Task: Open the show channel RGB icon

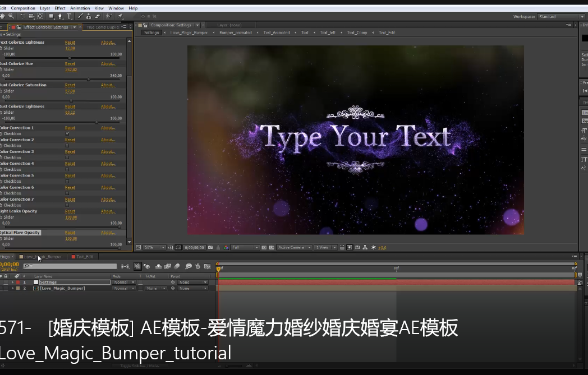Action: [x=226, y=247]
